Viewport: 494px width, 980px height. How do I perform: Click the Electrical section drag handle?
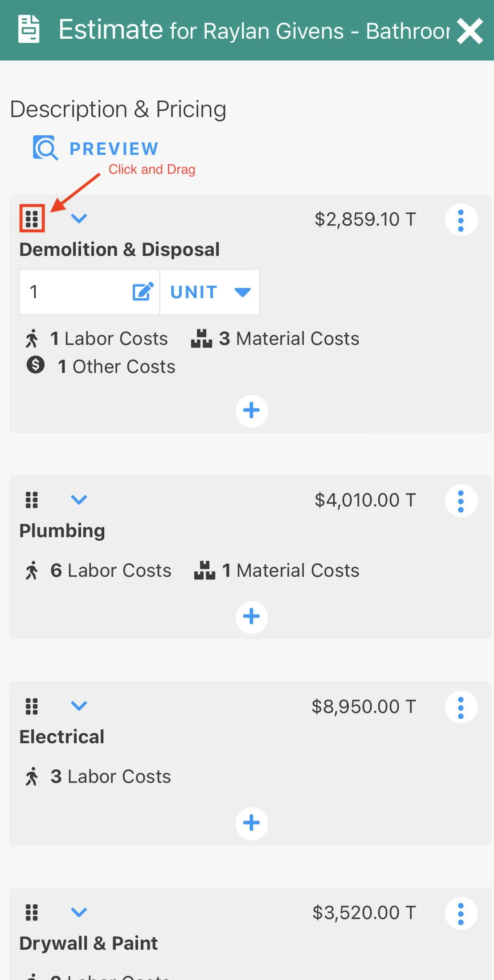pyautogui.click(x=32, y=706)
